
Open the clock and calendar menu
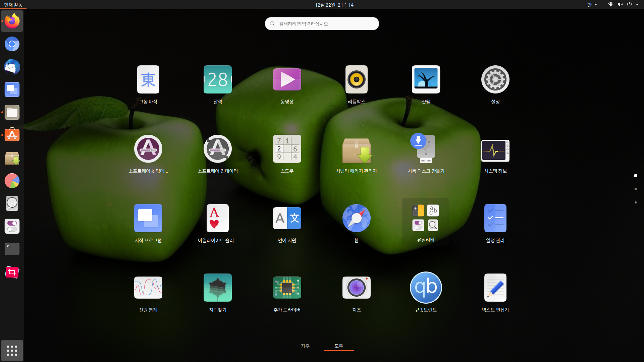point(334,5)
